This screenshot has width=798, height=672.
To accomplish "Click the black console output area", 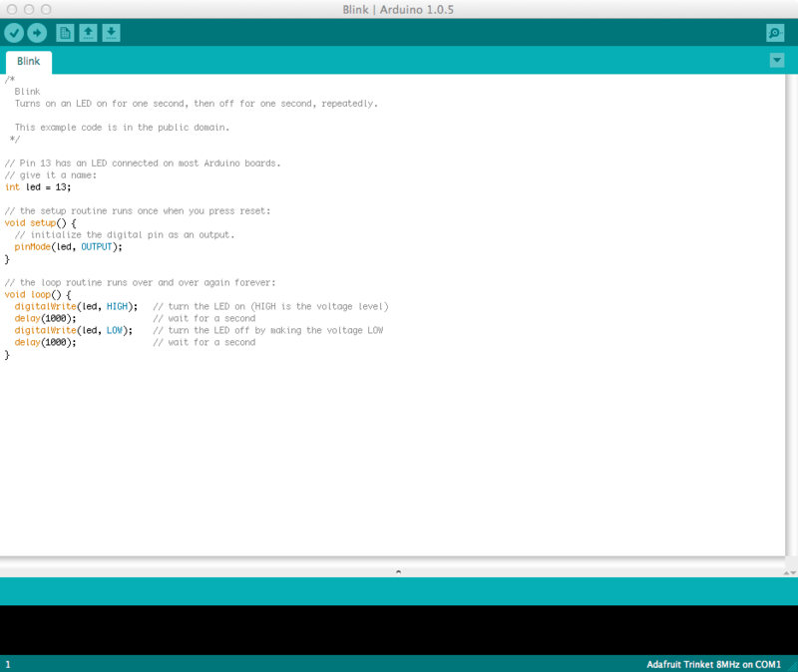I will (399, 630).
